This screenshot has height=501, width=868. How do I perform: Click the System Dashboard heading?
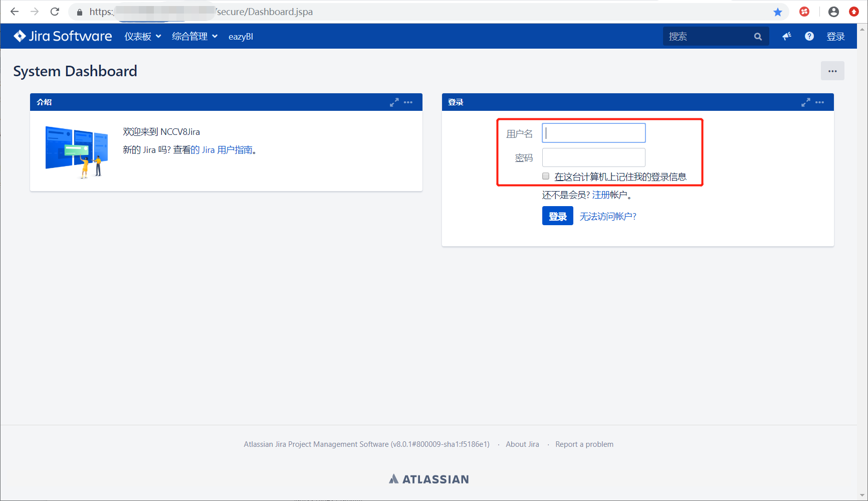point(75,71)
